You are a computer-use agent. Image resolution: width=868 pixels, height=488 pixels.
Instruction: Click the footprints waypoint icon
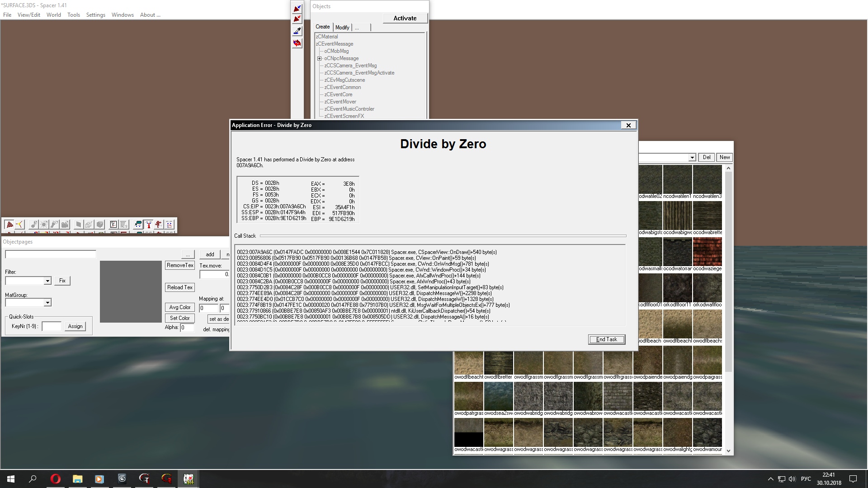point(54,224)
